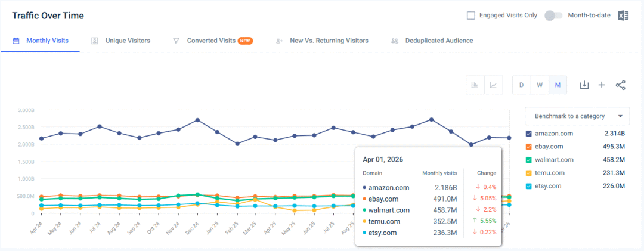Share the traffic chart

point(620,85)
